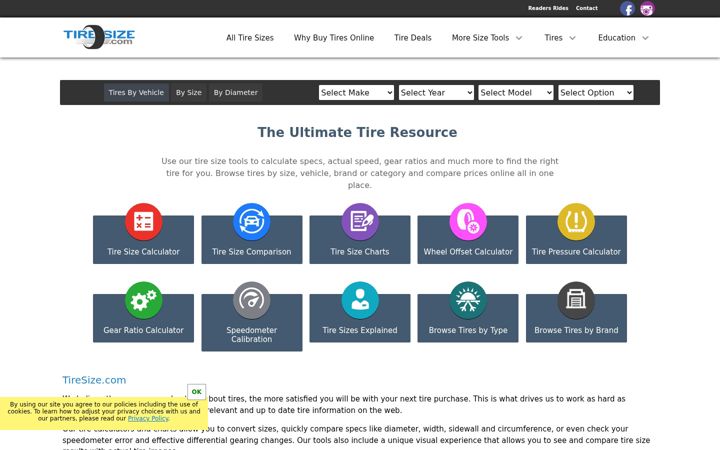Screen dimensions: 720x450
Task: Click the green Gear Ratio Calculator gears icon
Action: (x=143, y=300)
